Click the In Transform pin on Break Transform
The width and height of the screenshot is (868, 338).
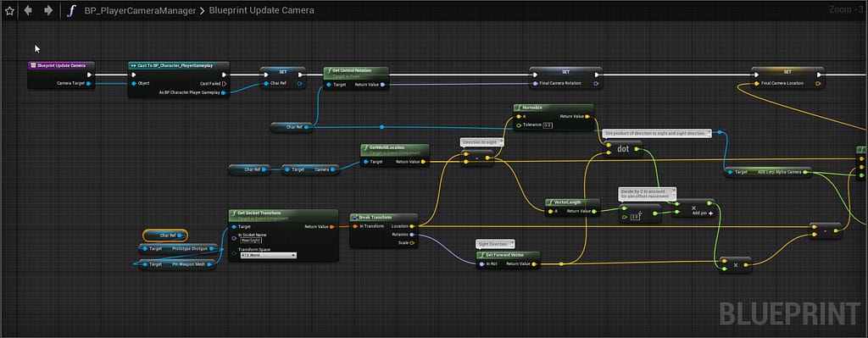pyautogui.click(x=355, y=226)
